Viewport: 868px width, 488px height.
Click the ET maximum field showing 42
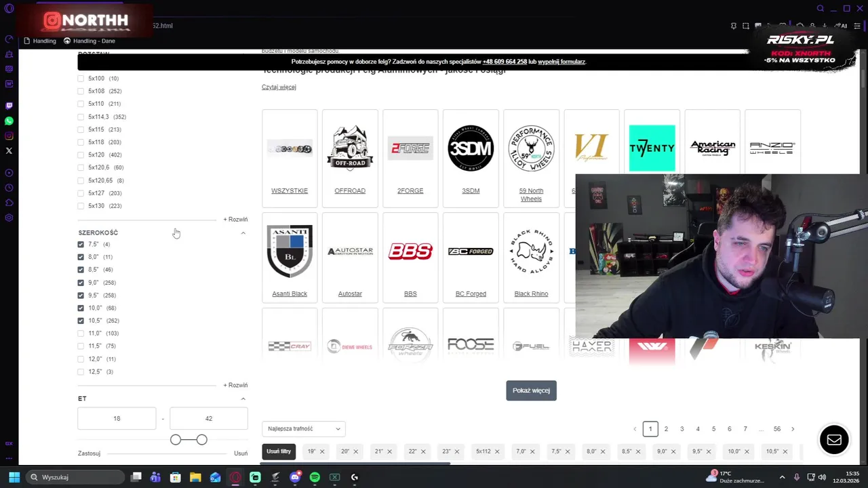pos(209,419)
